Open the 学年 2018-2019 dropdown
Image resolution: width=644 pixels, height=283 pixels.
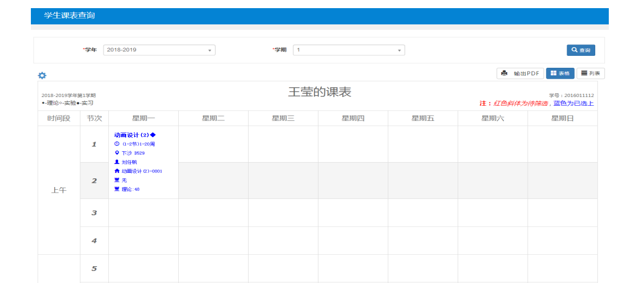pos(159,50)
